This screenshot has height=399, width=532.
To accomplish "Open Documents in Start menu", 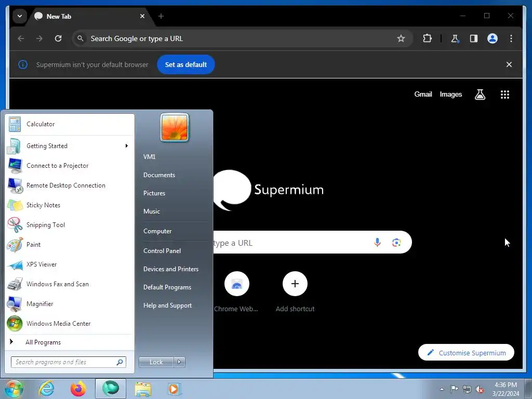I will [174, 175].
